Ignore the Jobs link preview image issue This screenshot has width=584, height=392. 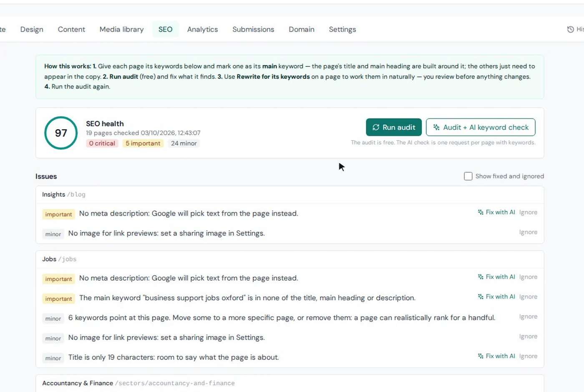pos(528,337)
